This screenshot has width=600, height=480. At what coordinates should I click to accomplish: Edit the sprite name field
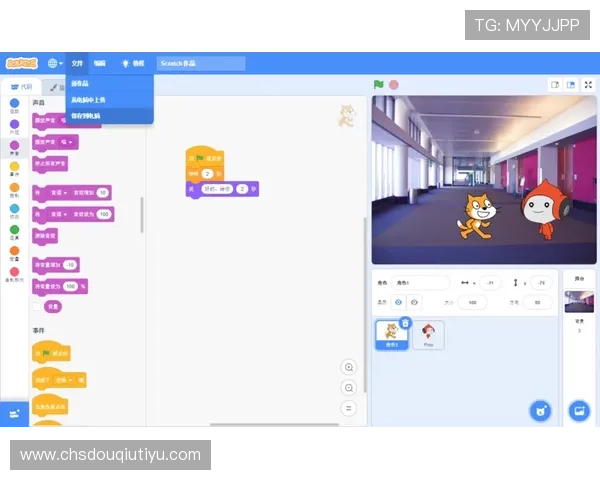pos(420,283)
